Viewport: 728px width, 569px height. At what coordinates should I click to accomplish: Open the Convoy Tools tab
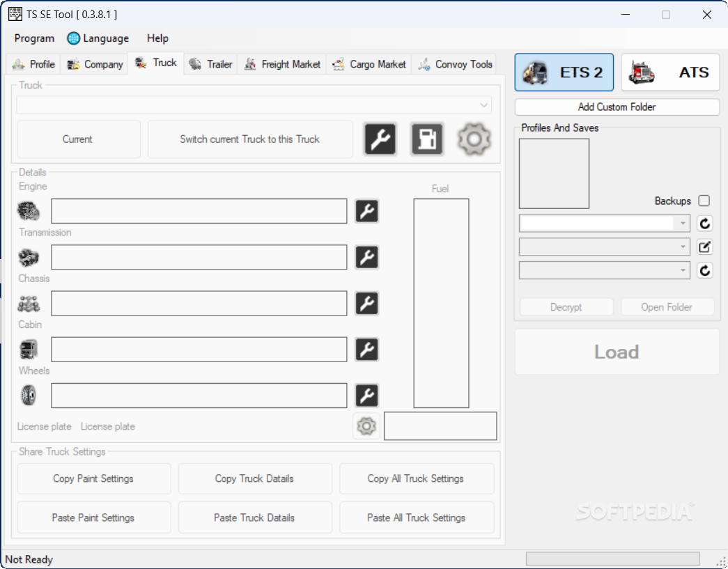tap(454, 64)
